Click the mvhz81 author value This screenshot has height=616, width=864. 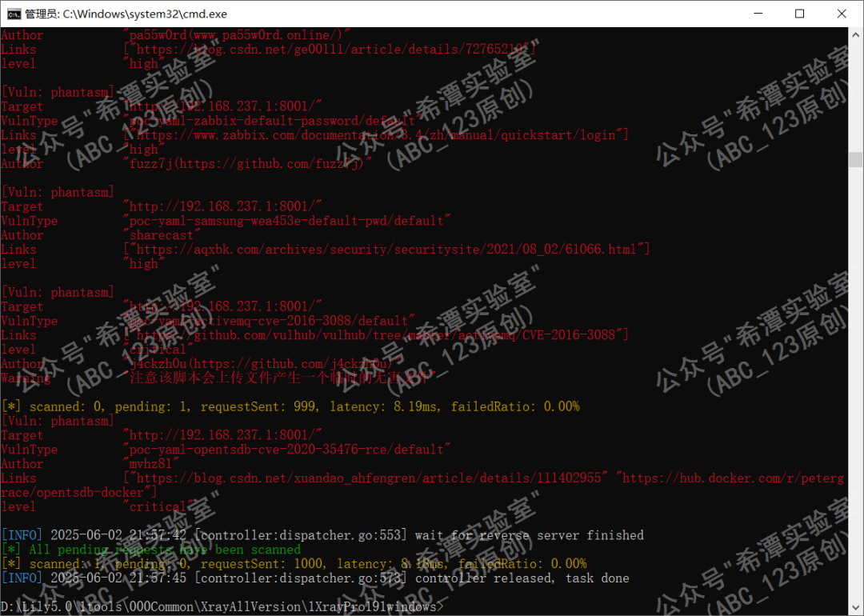click(x=151, y=464)
